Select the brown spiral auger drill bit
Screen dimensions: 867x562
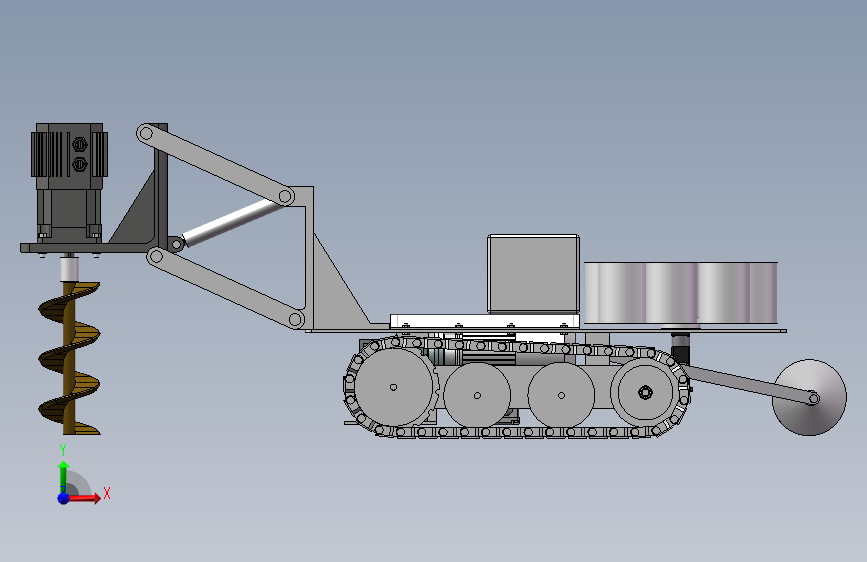(70, 358)
